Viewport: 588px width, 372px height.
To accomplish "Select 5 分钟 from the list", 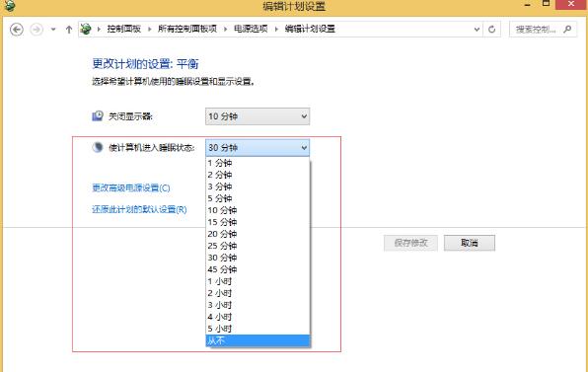I will [x=258, y=198].
